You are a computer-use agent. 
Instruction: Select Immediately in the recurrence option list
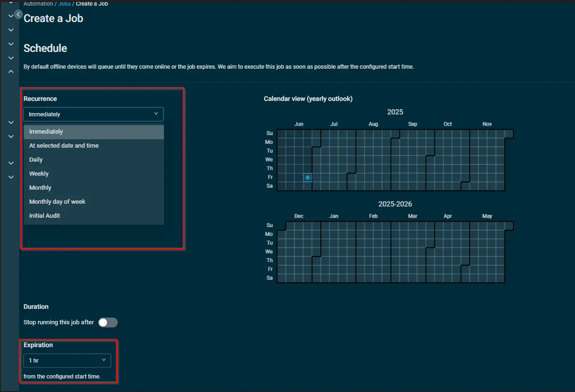tap(93, 132)
